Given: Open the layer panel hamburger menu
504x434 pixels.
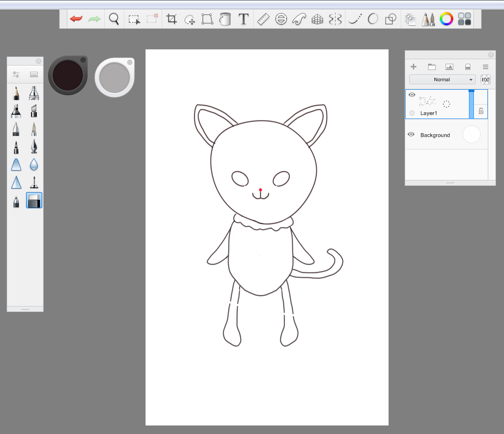Looking at the screenshot, I should 486,67.
